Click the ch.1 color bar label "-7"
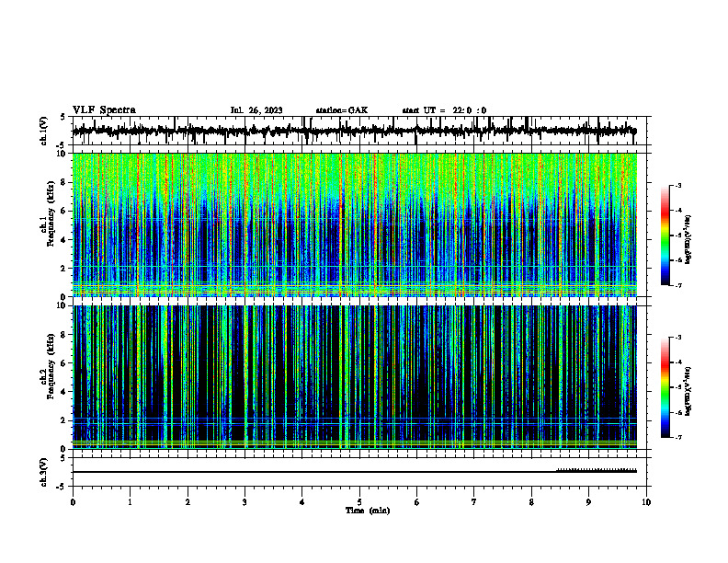 click(678, 285)
